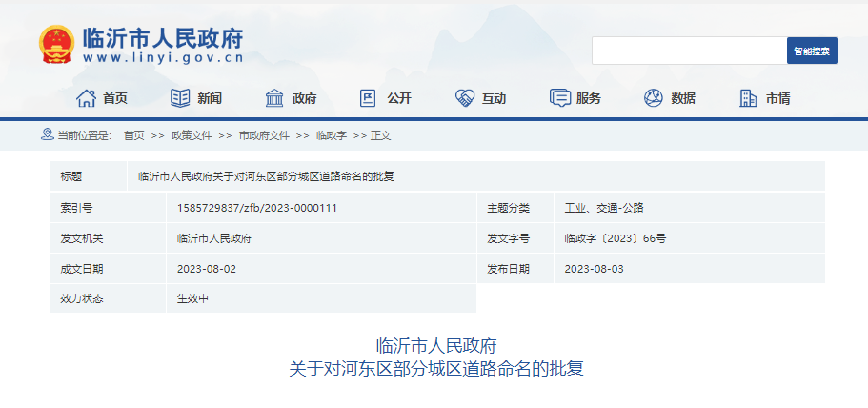Open the 公开 navigation menu item
Viewport: 868px width, 408px height.
point(399,99)
